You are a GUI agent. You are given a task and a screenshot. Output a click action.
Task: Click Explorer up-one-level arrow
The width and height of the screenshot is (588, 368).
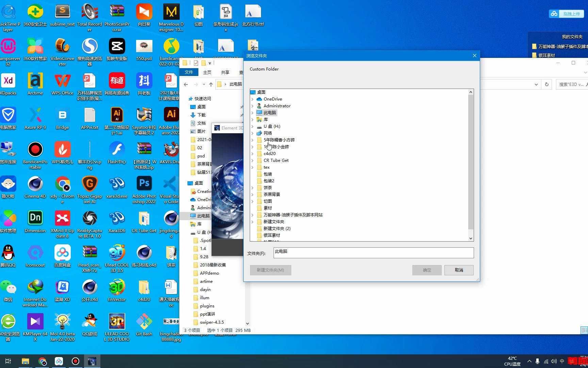click(x=211, y=85)
